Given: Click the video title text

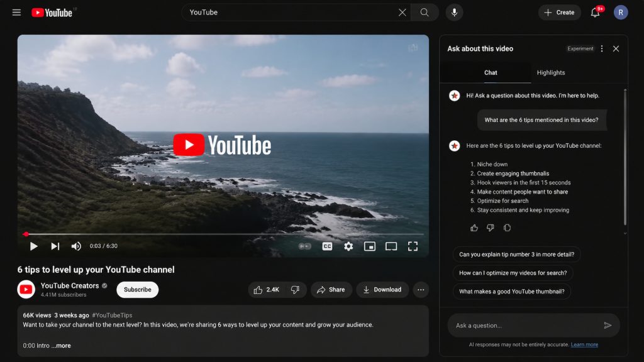Looking at the screenshot, I should [96, 270].
